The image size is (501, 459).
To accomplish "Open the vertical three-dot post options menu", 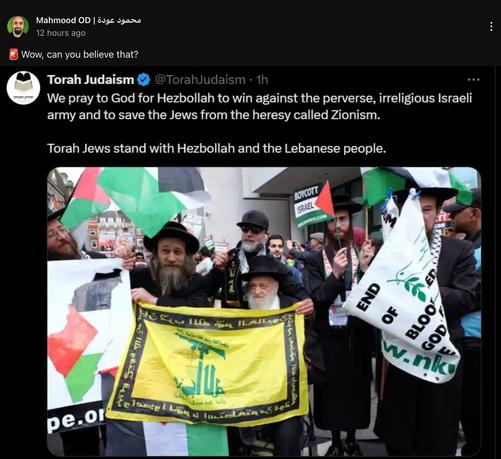I will [491, 26].
